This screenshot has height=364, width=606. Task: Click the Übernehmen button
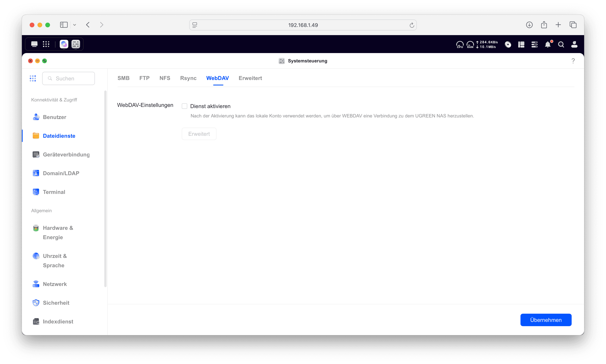click(x=546, y=320)
